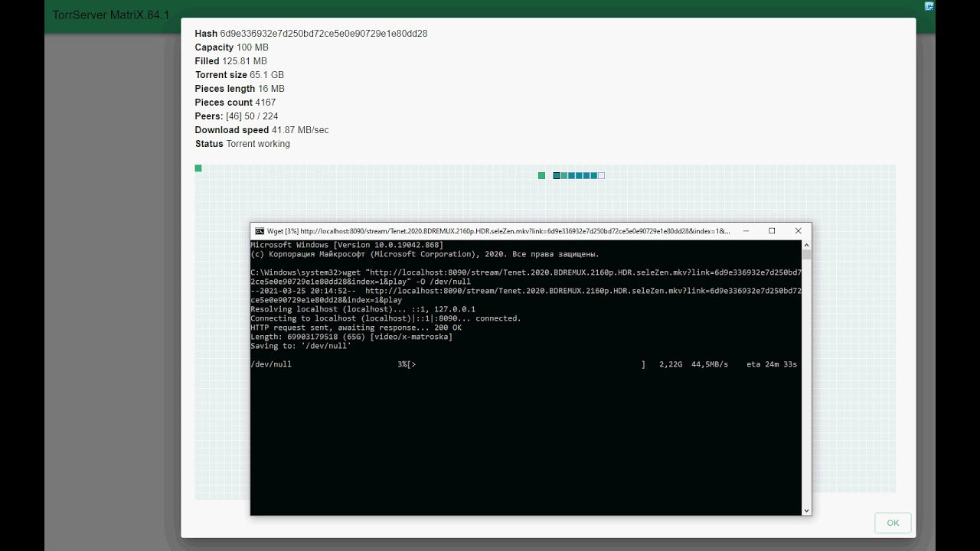Click the Pieces length 16 MB line
The height and width of the screenshot is (551, 980).
(x=240, y=89)
